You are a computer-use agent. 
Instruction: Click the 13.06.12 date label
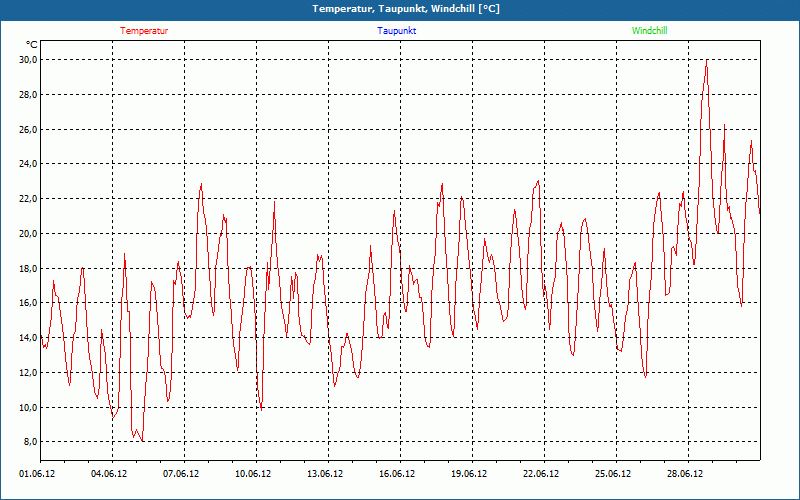[x=325, y=474]
